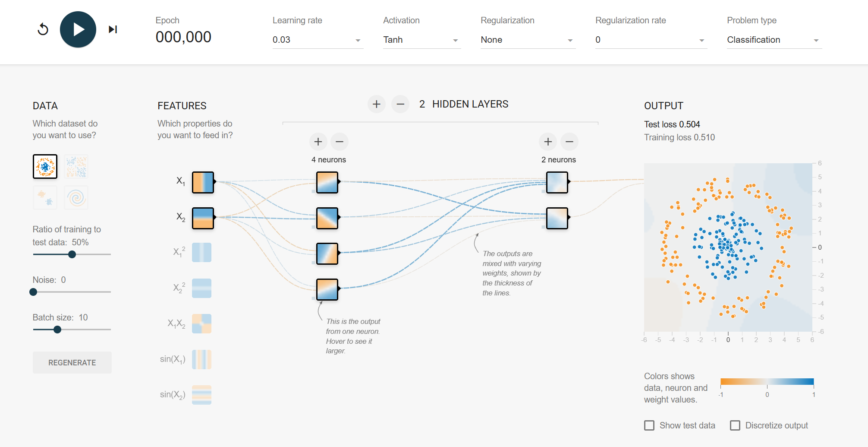Open the Regularization dropdown showing None
The height and width of the screenshot is (447, 868).
point(528,40)
